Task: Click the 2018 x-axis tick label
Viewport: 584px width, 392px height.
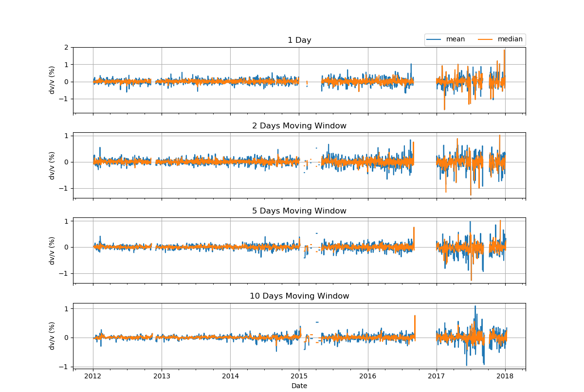Action: [505, 376]
